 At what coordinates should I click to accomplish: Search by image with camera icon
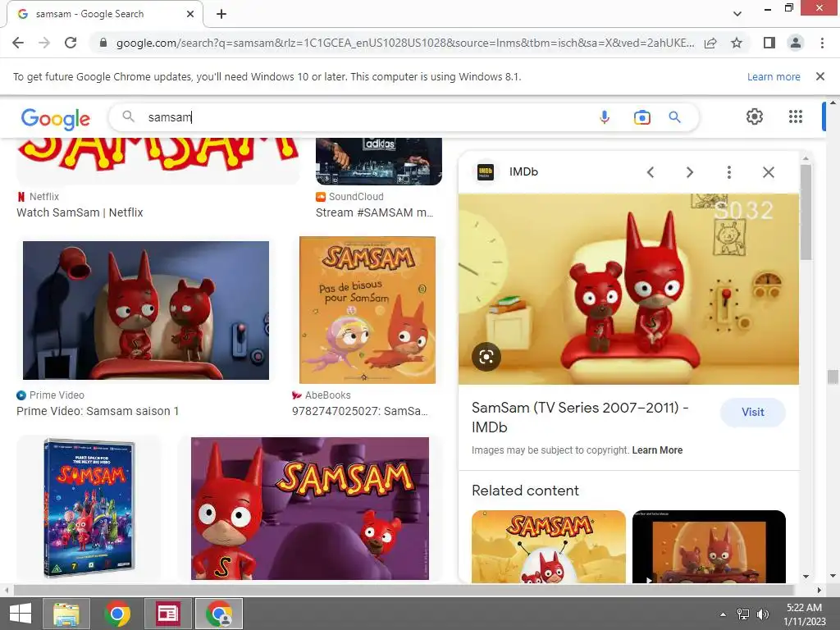[641, 116]
